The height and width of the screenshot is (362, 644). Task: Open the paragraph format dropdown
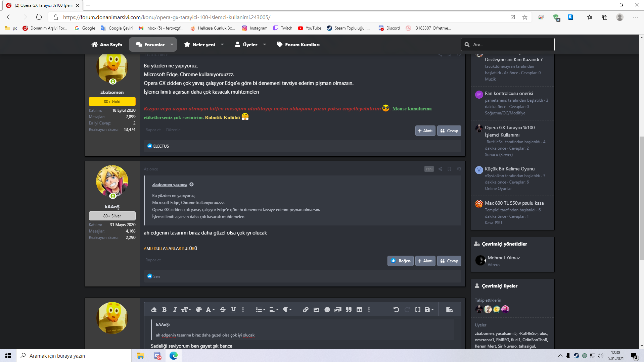pos(287,310)
